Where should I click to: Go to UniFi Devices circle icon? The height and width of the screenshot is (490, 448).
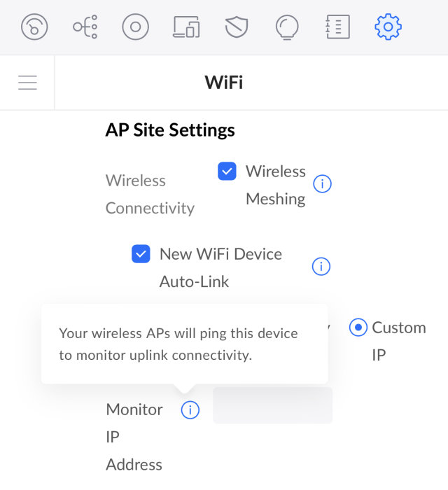[x=135, y=27]
